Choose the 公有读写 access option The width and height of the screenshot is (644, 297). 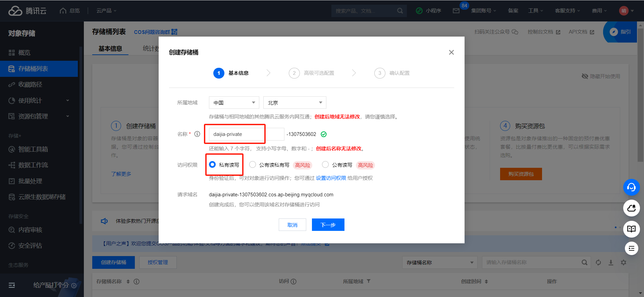[x=325, y=164]
